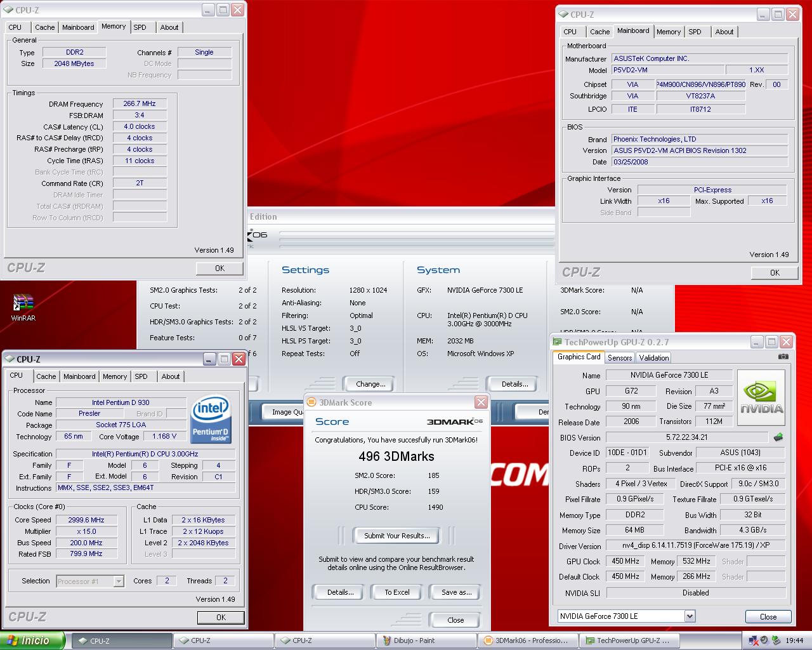812x650 pixels.
Task: Click the Device ID 10DE - 01D1 field
Action: click(627, 453)
